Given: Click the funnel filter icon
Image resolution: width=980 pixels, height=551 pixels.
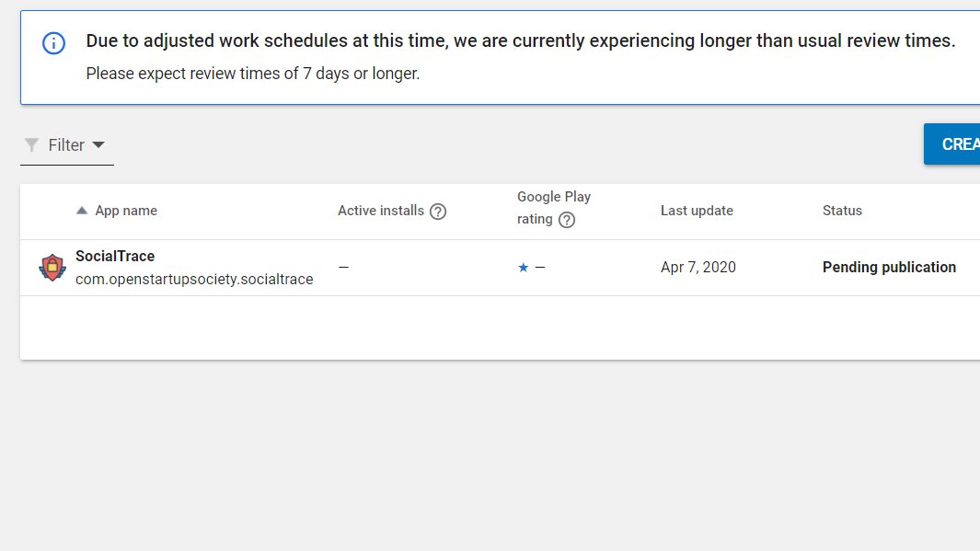Looking at the screenshot, I should 31,145.
